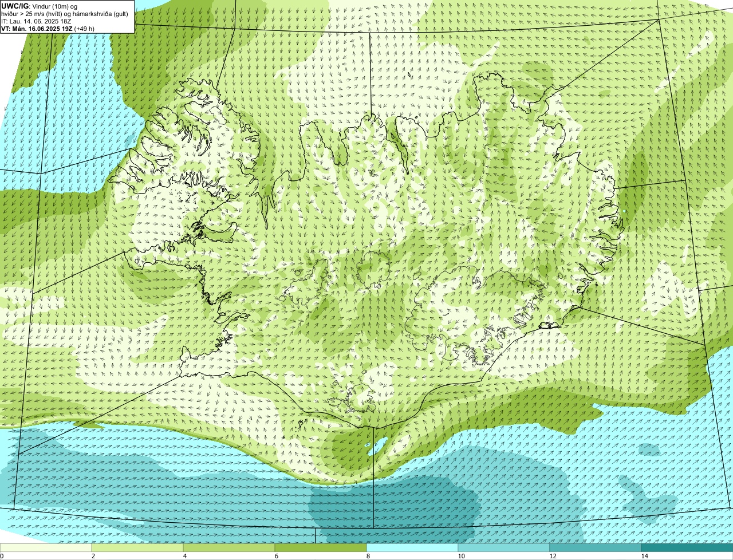Click the 'Vindur (10m) og' text

point(54,6)
